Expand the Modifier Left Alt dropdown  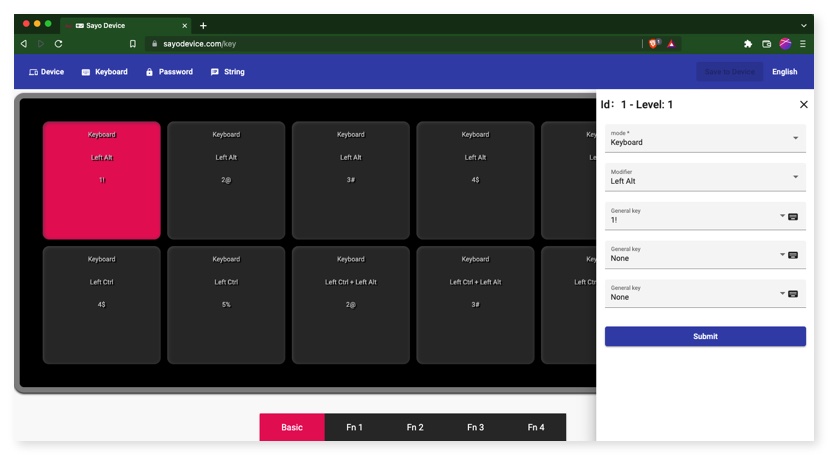coord(795,177)
